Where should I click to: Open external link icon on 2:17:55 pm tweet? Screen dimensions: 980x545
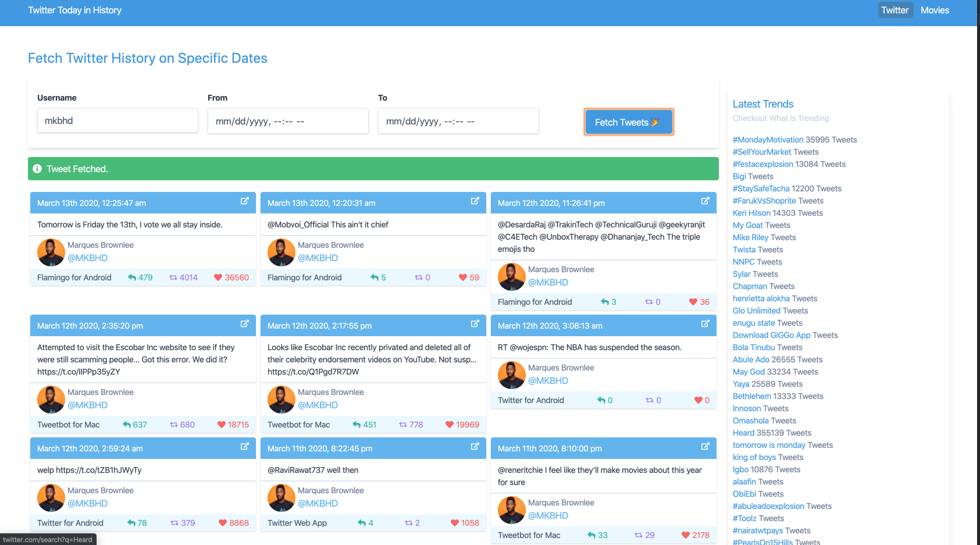[475, 324]
